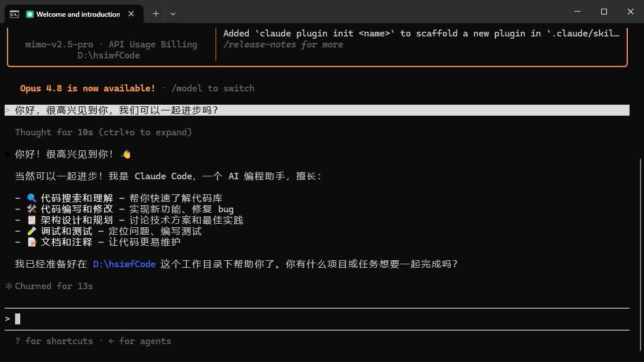Click the '让代码更易维护' text

point(144,242)
